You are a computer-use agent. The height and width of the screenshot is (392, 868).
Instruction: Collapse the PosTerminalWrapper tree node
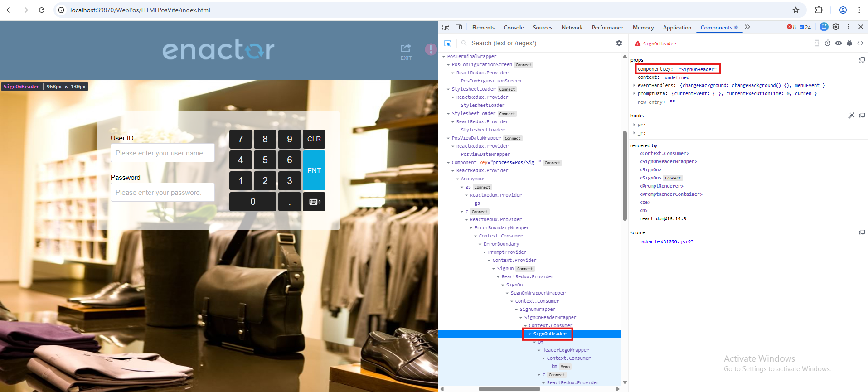(444, 57)
